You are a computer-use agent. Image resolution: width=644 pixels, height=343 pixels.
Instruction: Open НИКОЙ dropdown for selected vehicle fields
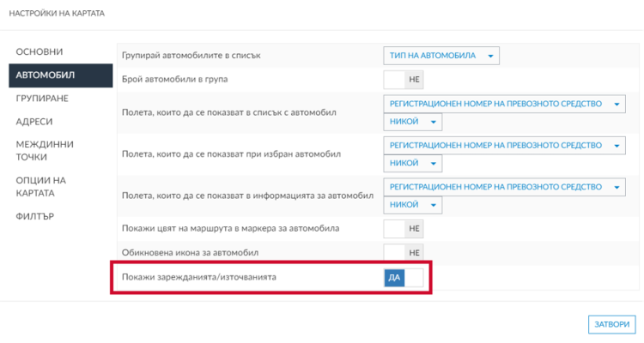[x=413, y=163]
